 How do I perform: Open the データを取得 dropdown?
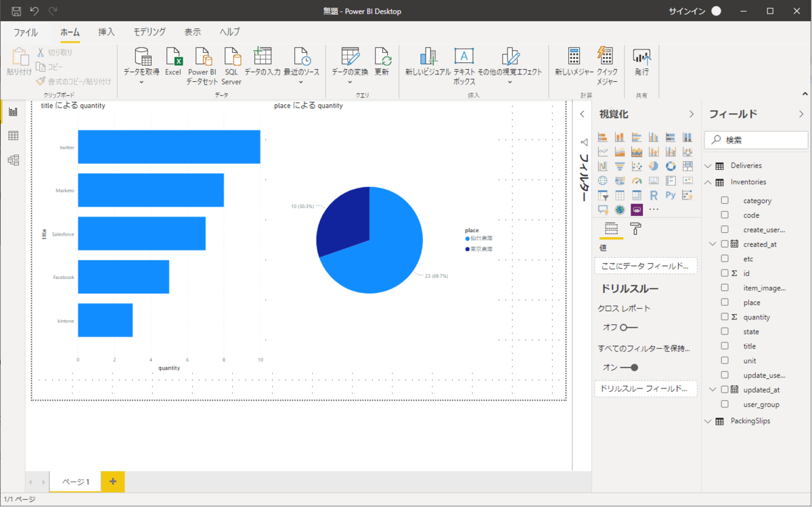pyautogui.click(x=141, y=82)
